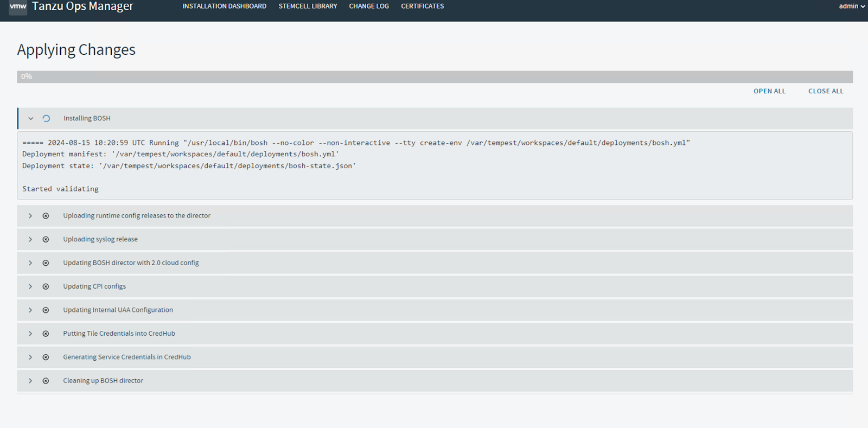Open the Change Log page
Image resolution: width=868 pixels, height=428 pixels.
(369, 7)
